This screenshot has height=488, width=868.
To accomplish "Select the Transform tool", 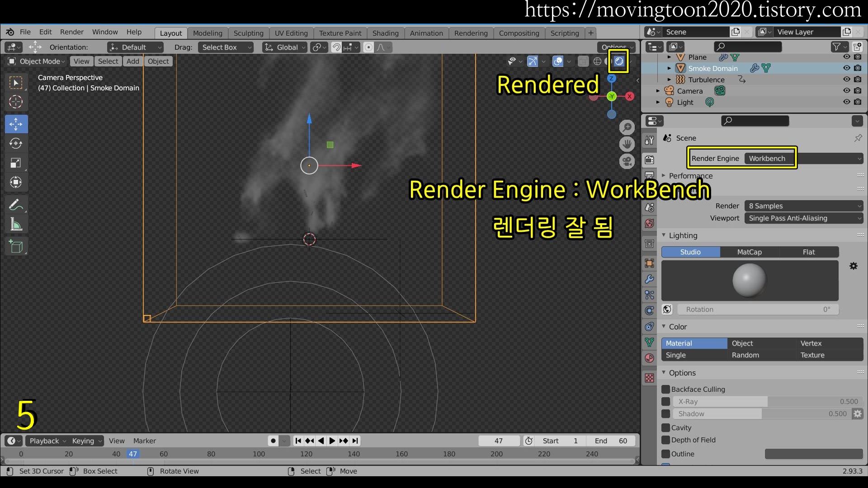I will 16,182.
